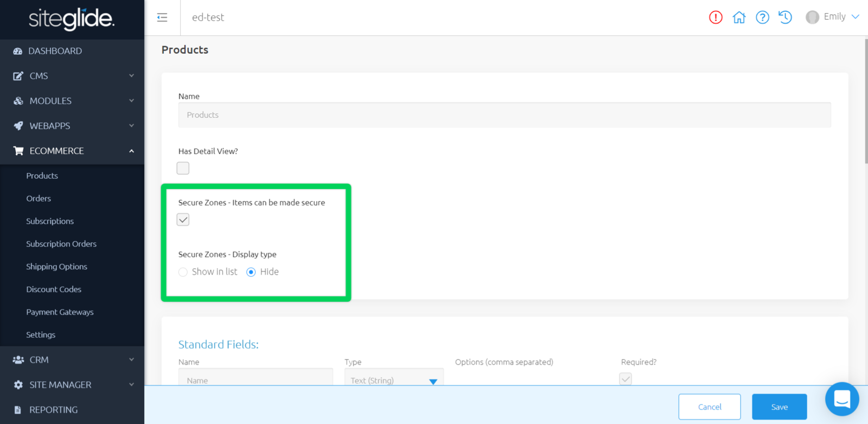868x424 pixels.
Task: Click the Cancel button
Action: pos(709,407)
